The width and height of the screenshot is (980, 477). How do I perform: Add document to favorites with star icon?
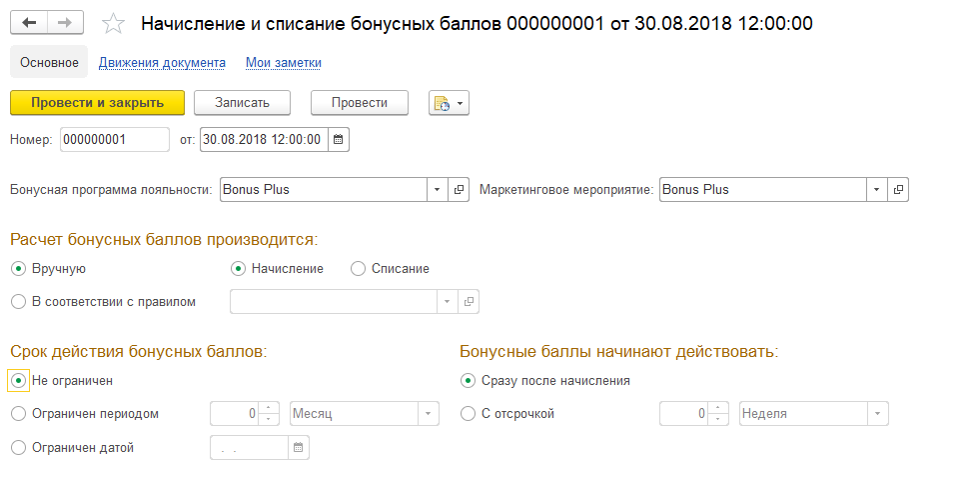pyautogui.click(x=115, y=24)
